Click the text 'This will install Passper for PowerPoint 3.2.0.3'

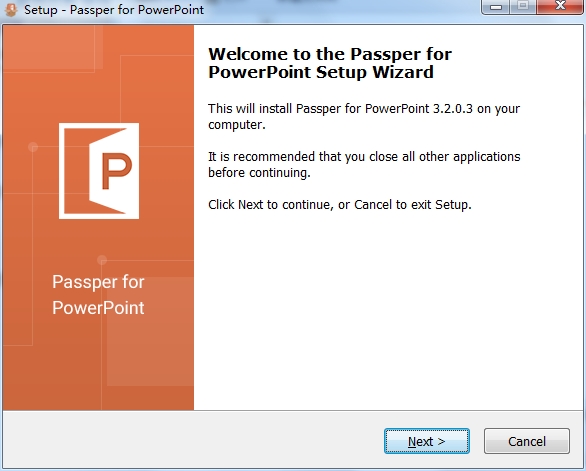(340, 108)
